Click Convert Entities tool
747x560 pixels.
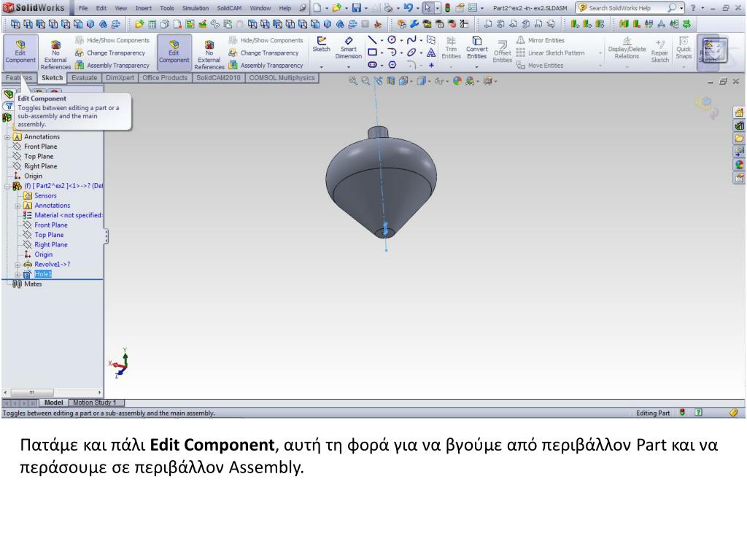476,47
